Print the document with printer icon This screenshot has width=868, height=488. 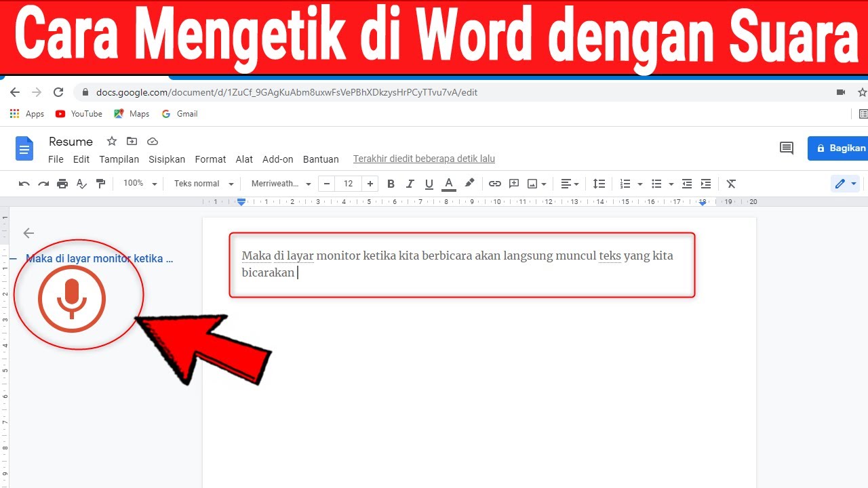tap(62, 184)
